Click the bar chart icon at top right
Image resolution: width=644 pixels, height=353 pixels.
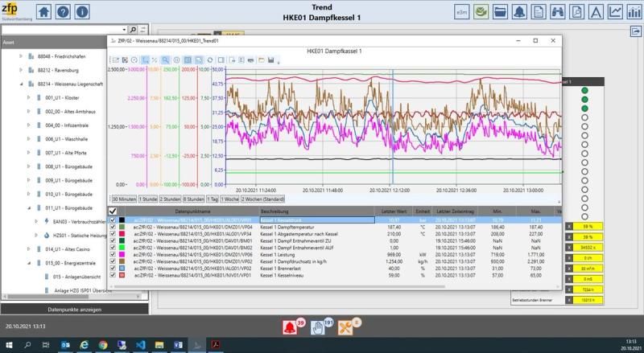(634, 12)
